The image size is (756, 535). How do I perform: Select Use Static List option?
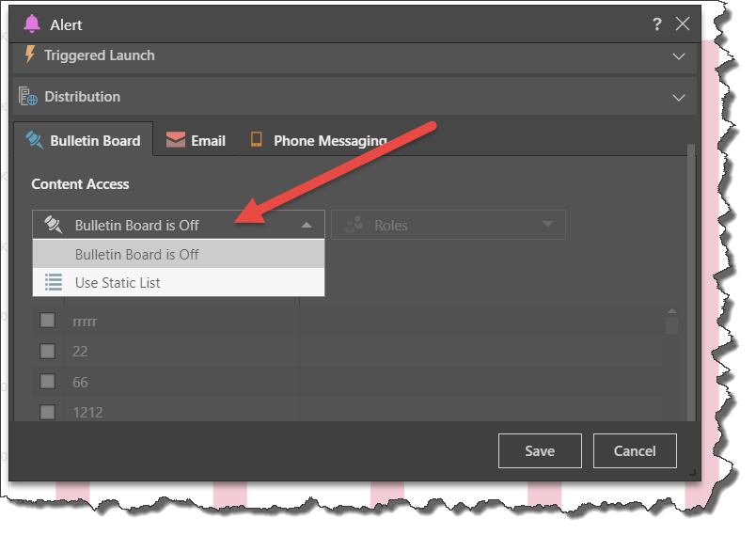pos(118,282)
